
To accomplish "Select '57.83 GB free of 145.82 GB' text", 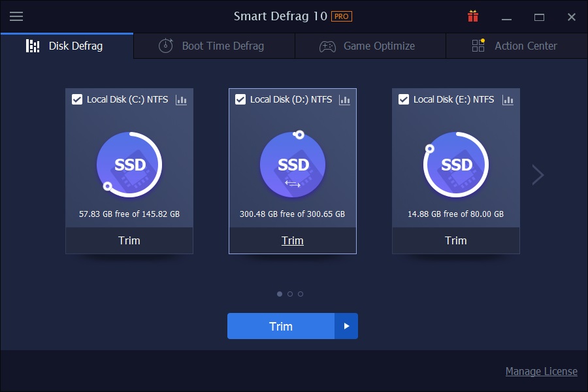I will pyautogui.click(x=129, y=214).
